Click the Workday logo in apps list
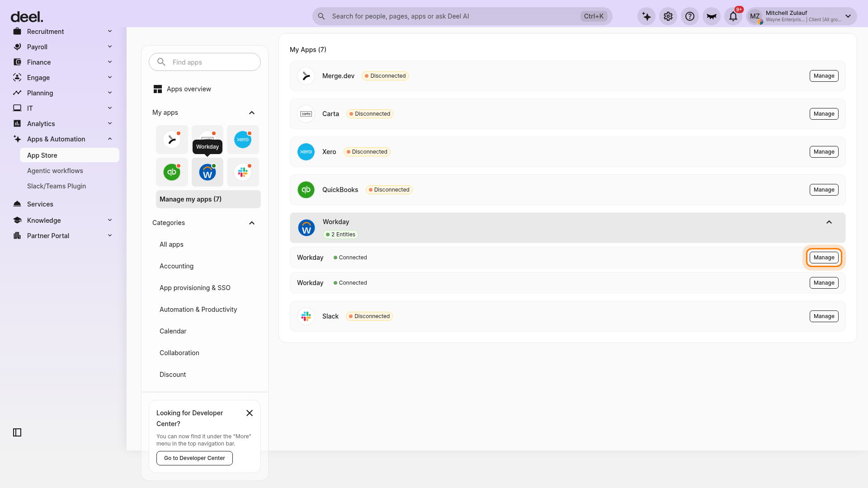Viewport: 868px width, 488px height. pyautogui.click(x=307, y=228)
